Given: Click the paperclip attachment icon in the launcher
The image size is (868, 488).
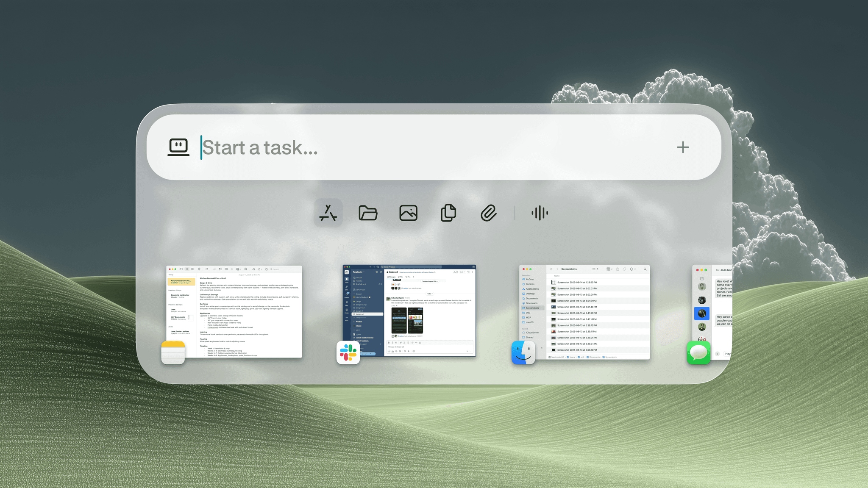Looking at the screenshot, I should [488, 213].
